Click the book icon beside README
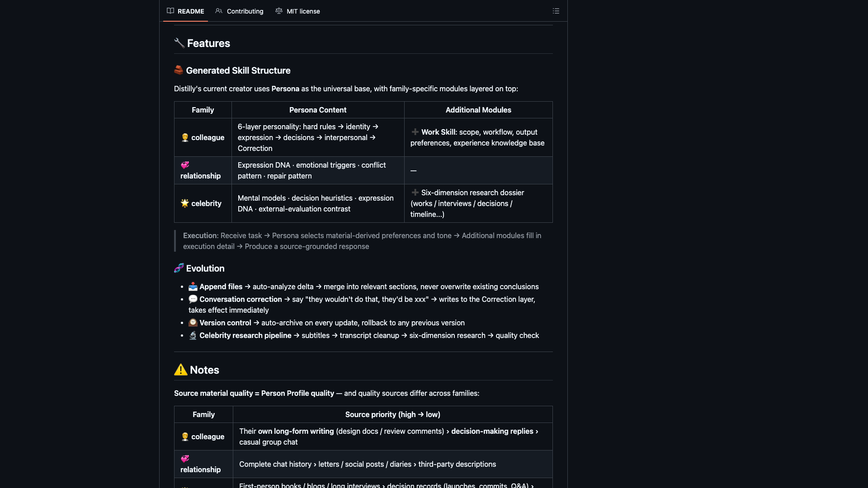The width and height of the screenshot is (868, 488). tap(170, 11)
